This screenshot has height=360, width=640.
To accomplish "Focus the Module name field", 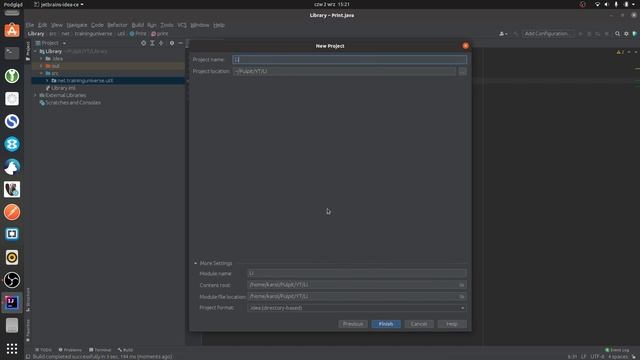I will 357,273.
